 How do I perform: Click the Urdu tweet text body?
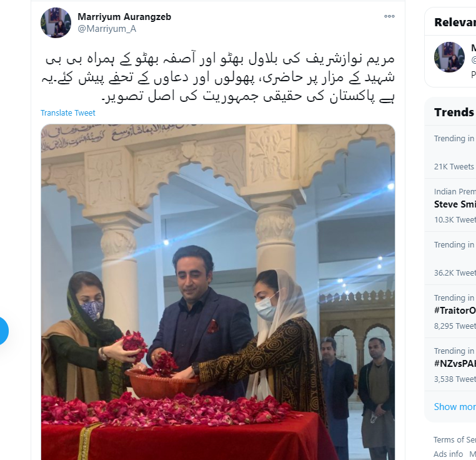[x=218, y=77]
